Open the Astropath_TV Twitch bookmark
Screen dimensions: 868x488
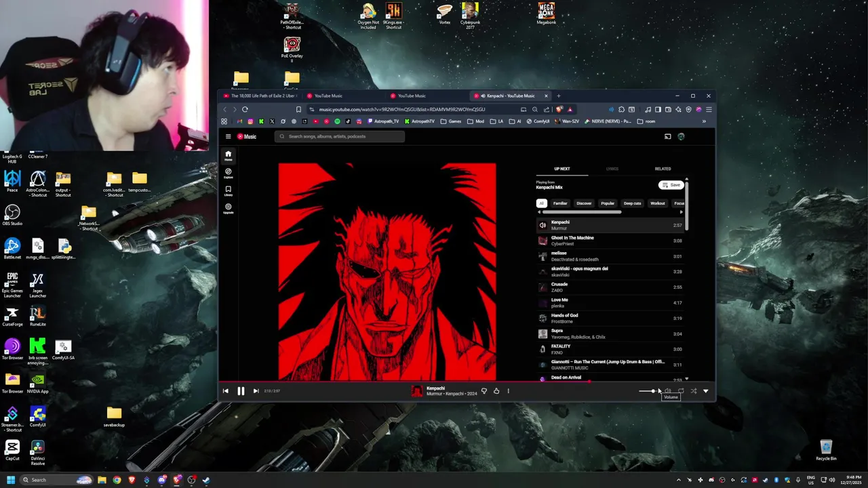[383, 121]
